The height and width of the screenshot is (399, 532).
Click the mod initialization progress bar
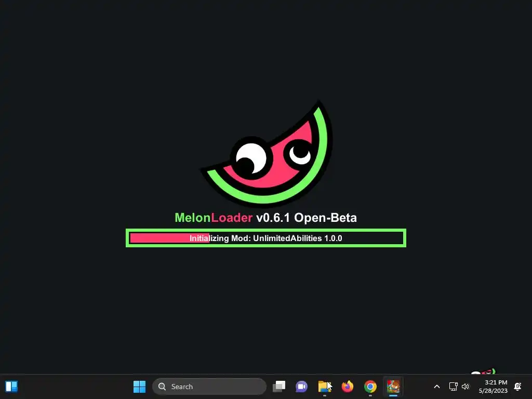266,238
